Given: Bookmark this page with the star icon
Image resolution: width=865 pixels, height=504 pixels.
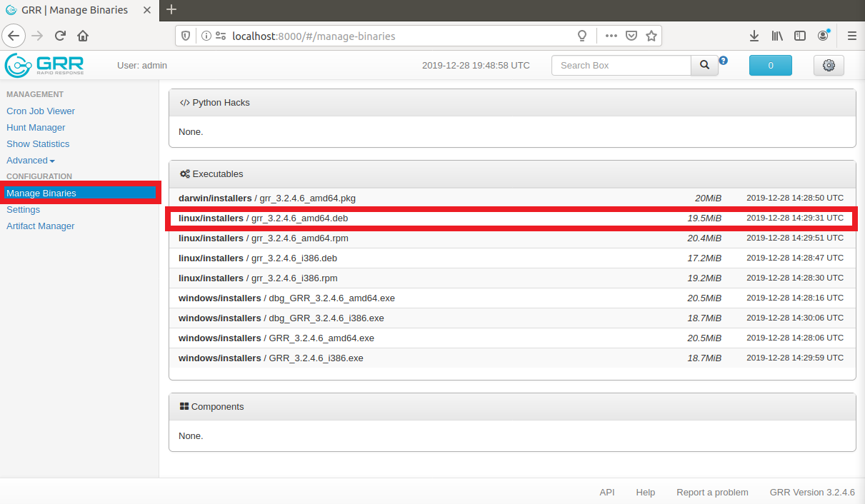Looking at the screenshot, I should pos(651,36).
